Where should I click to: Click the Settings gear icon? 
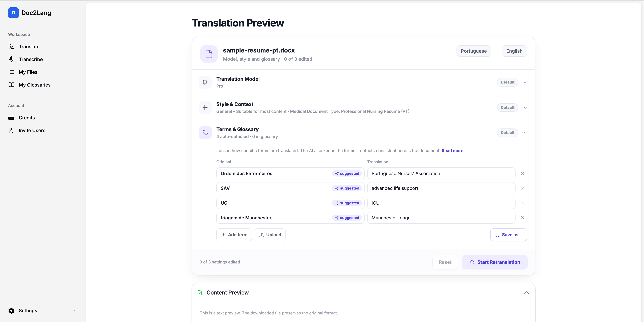click(x=11, y=310)
